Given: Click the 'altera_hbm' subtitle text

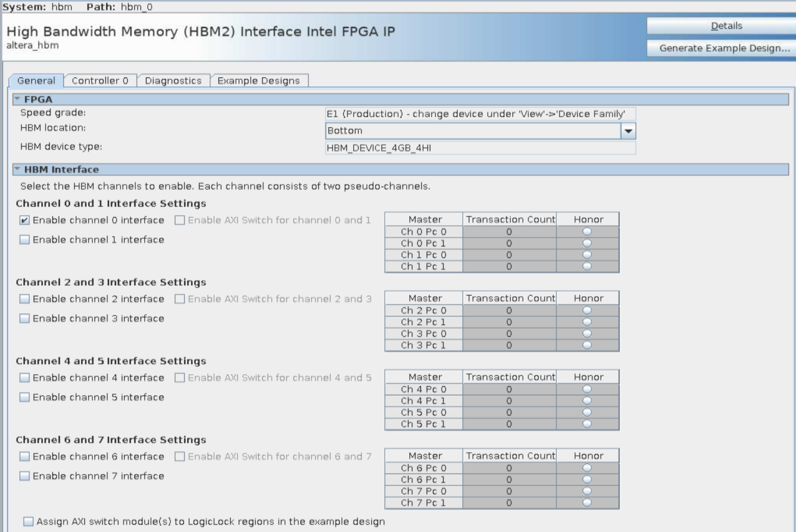Looking at the screenshot, I should (32, 46).
